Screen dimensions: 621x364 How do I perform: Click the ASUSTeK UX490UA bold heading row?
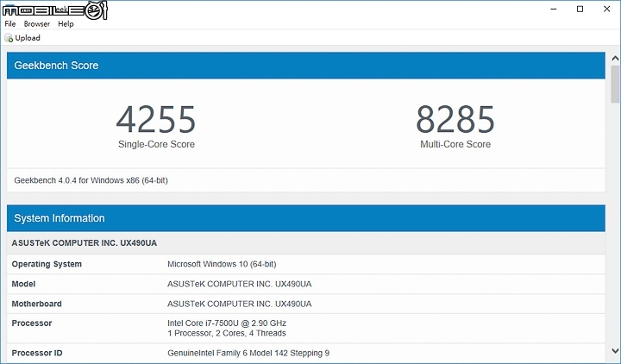click(305, 242)
